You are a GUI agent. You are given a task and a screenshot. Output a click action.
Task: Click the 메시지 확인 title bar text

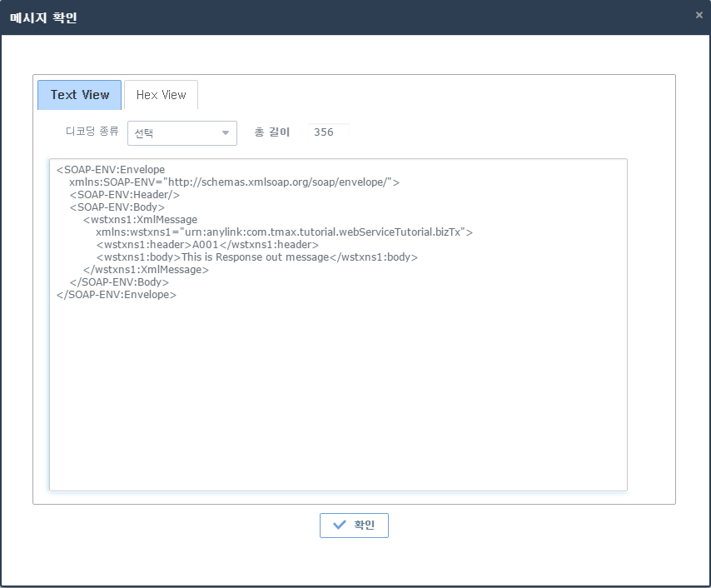[x=43, y=17]
